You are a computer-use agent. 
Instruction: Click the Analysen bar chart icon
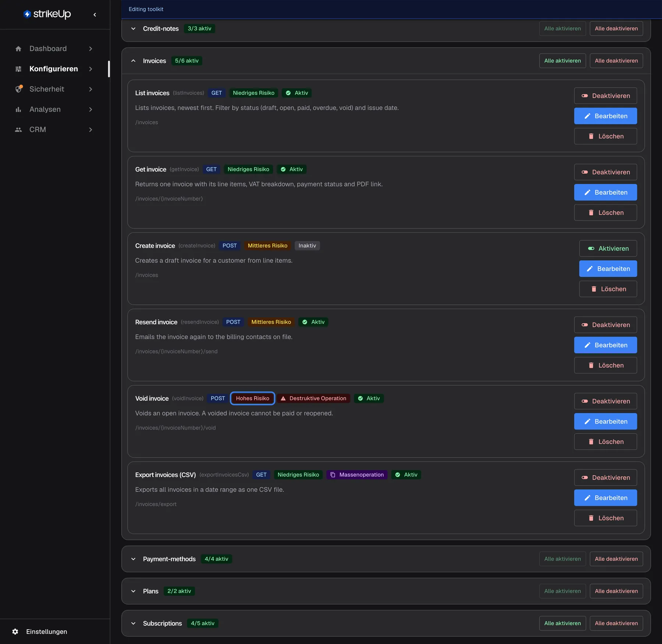coord(18,109)
